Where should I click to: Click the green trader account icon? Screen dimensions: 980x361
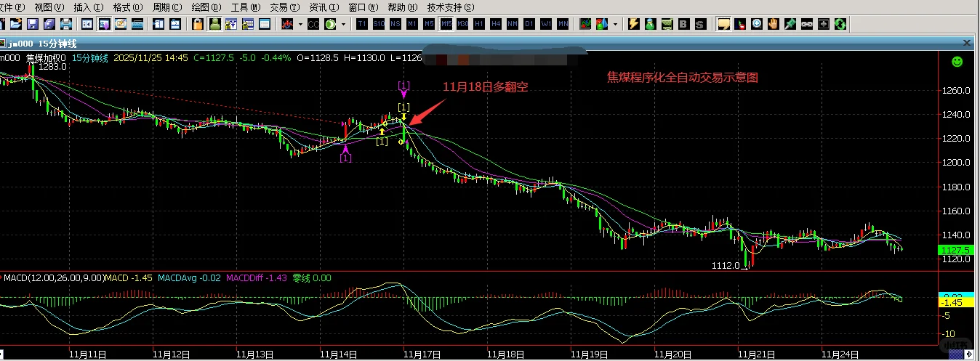coord(215,24)
